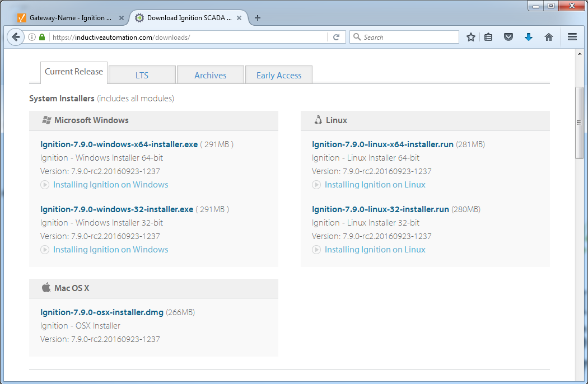Select the Early Access tab
The height and width of the screenshot is (384, 588).
point(278,76)
